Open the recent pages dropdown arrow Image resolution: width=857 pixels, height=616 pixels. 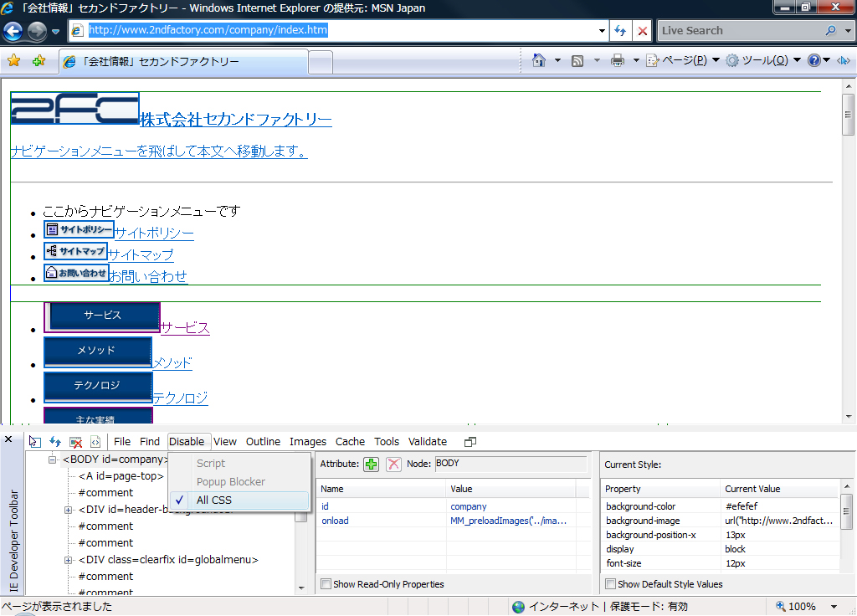pyautogui.click(x=55, y=31)
